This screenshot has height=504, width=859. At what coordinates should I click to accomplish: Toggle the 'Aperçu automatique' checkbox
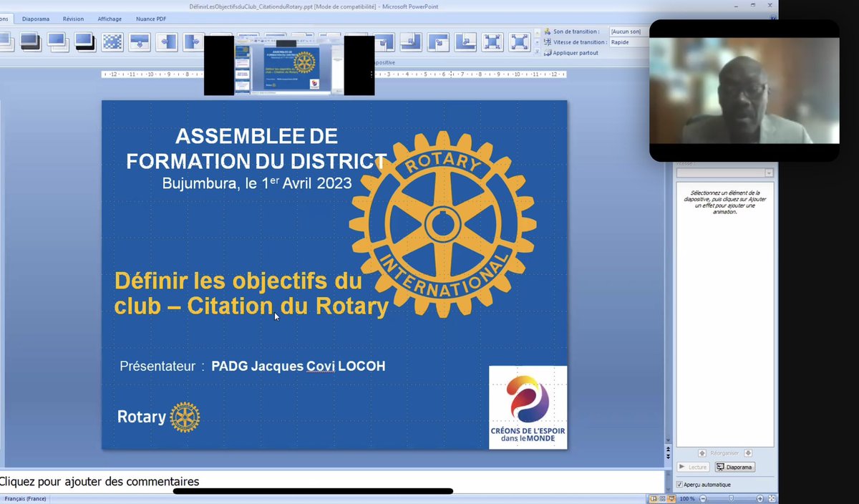[680, 485]
